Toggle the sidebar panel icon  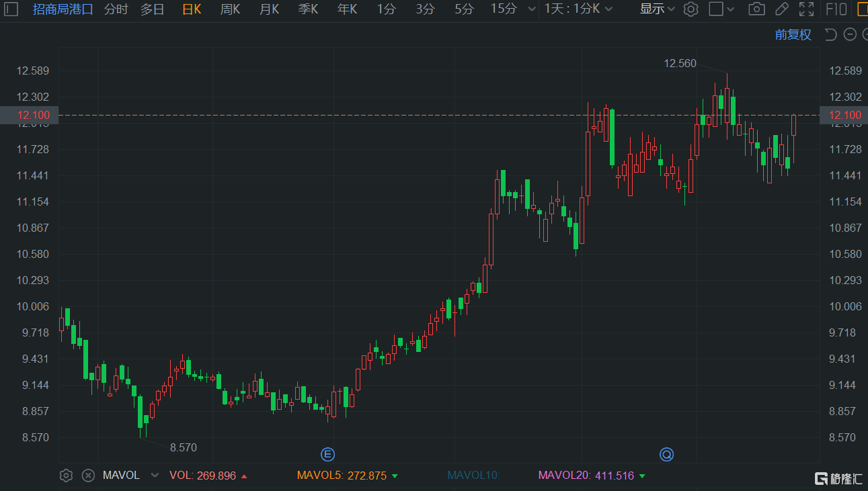[11, 9]
